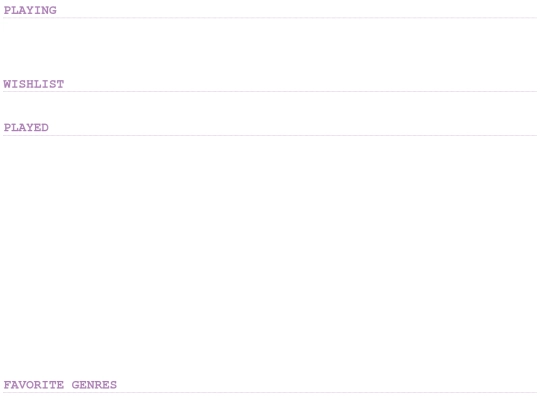Click the blank list area under PLAYED
The image size is (540, 405).
(x=270, y=257)
